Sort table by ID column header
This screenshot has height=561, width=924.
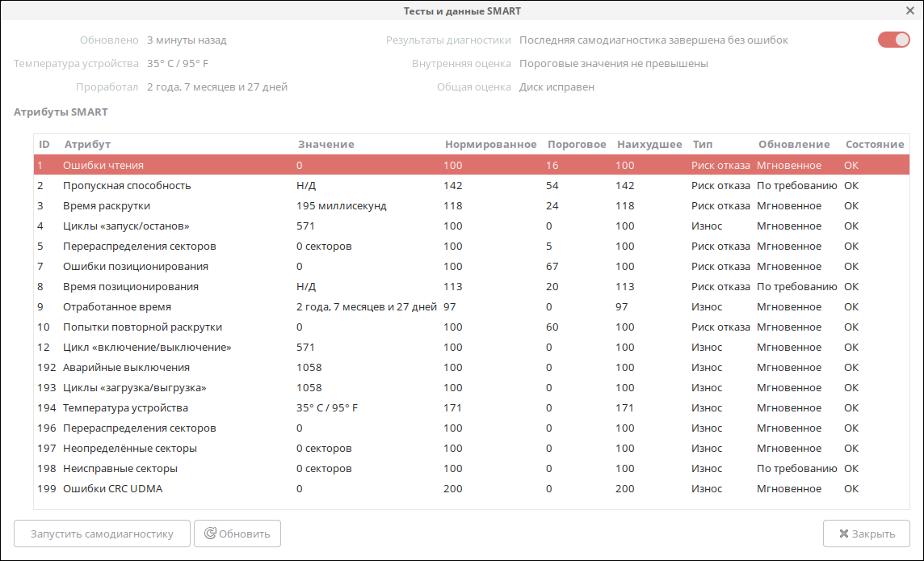point(44,144)
